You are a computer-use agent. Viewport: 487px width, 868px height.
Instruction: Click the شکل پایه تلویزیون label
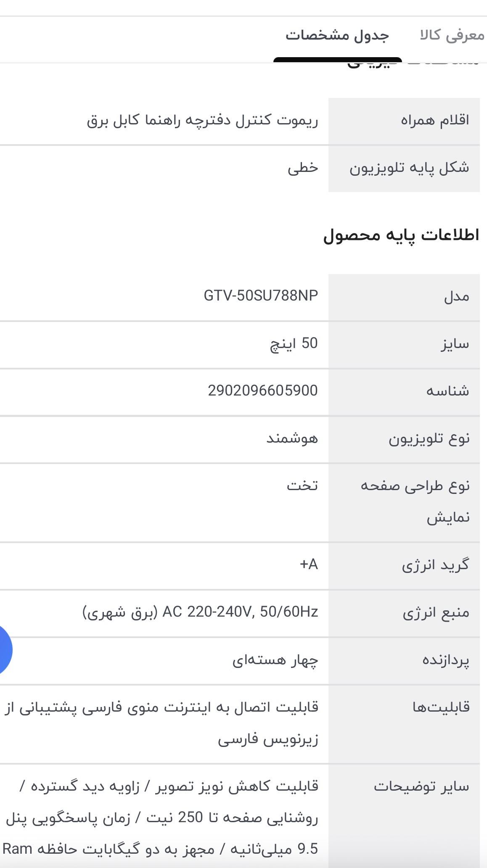point(409,168)
